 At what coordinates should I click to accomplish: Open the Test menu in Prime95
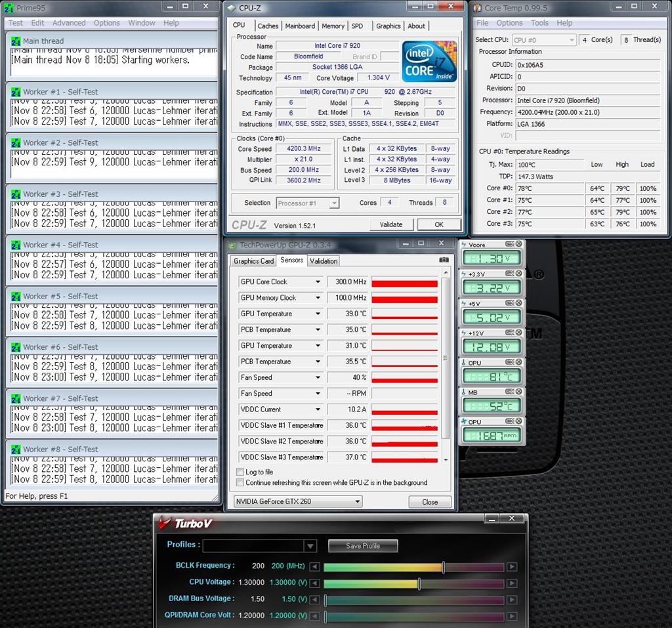pos(16,23)
